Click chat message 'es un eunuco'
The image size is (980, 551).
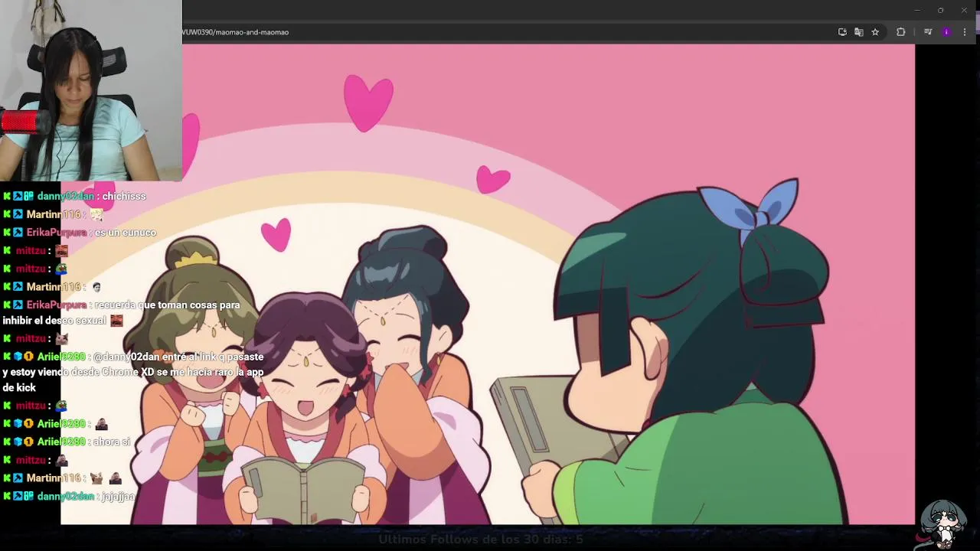pos(126,233)
